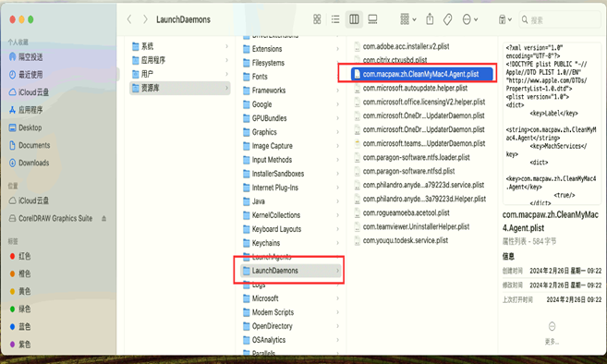
Task: Eject the CorelDRAW Graphics Suite volume
Action: pos(103,218)
